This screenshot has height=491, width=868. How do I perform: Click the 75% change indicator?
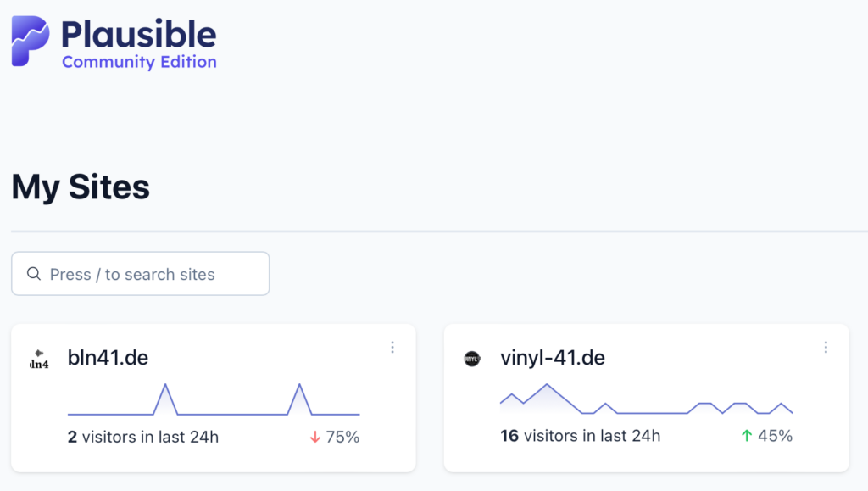point(338,437)
